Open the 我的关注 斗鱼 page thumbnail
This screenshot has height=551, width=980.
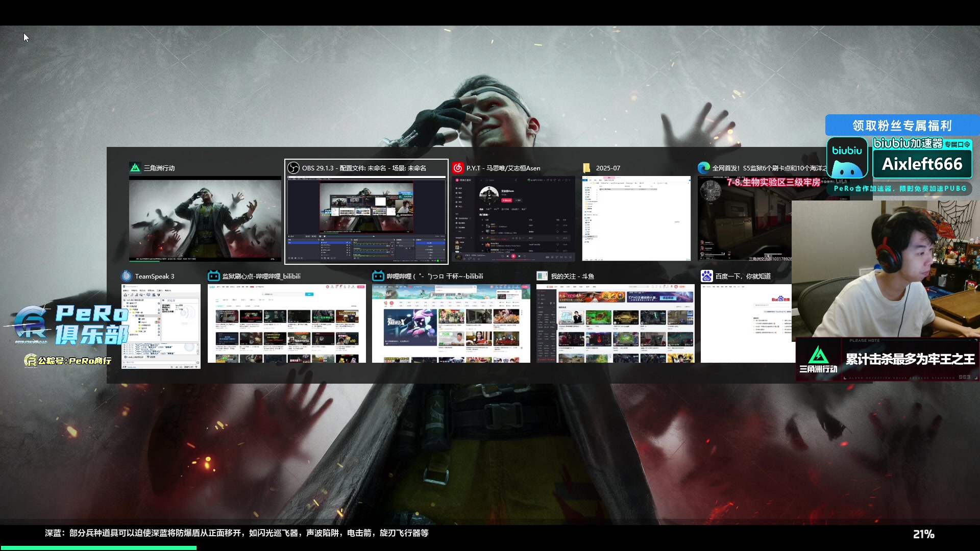pos(616,324)
